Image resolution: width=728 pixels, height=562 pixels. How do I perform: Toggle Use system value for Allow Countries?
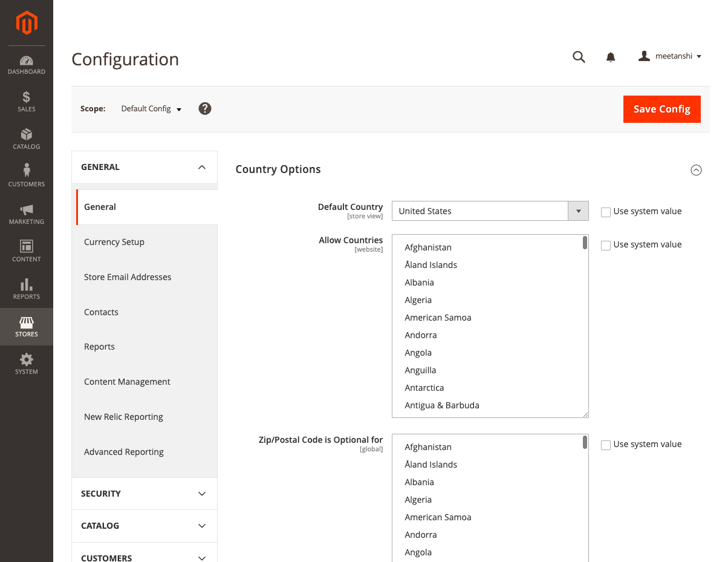point(606,246)
